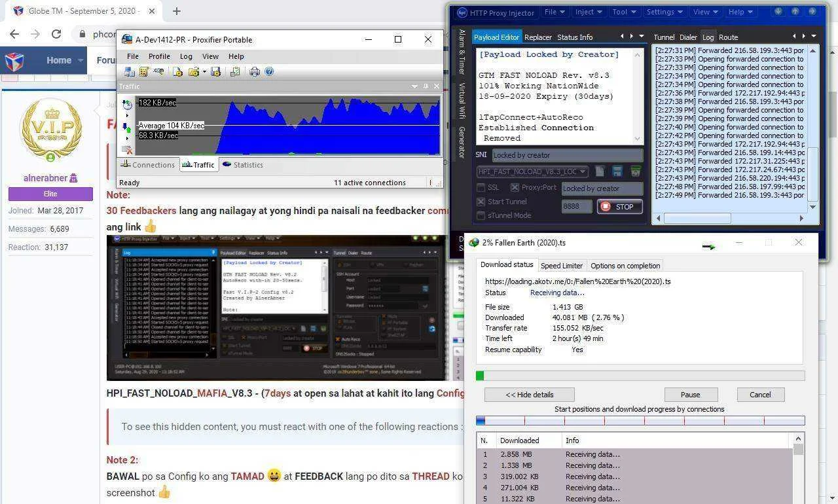Screen dimensions: 838x504
Task: Click the blue help icon in Proxifier
Action: click(268, 71)
